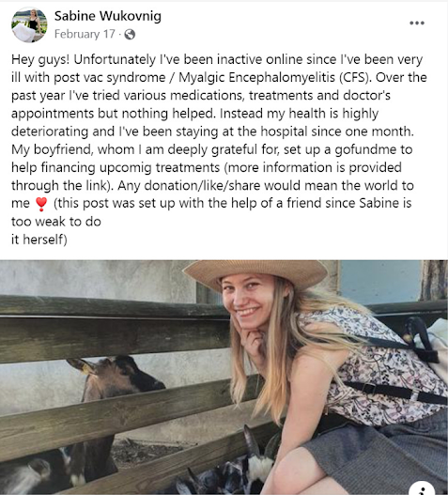Image resolution: width=448 pixels, height=495 pixels.
Task: Click the globe public audience icon
Action: 130,34
